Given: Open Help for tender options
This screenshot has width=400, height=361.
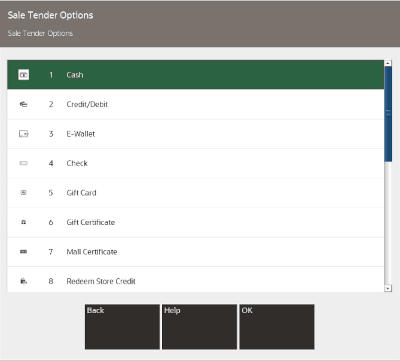Looking at the screenshot, I should click(x=199, y=327).
